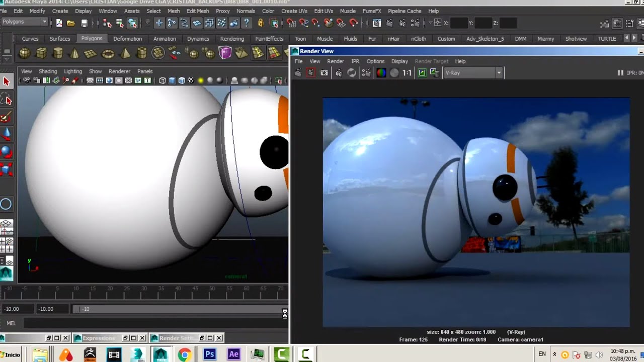This screenshot has width=644, height=362.
Task: Create a polygon plane from the shelf
Action: (91, 53)
